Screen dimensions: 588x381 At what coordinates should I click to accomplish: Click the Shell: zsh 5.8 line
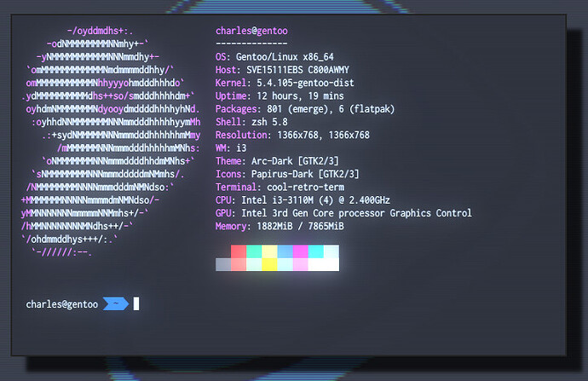pyautogui.click(x=251, y=122)
